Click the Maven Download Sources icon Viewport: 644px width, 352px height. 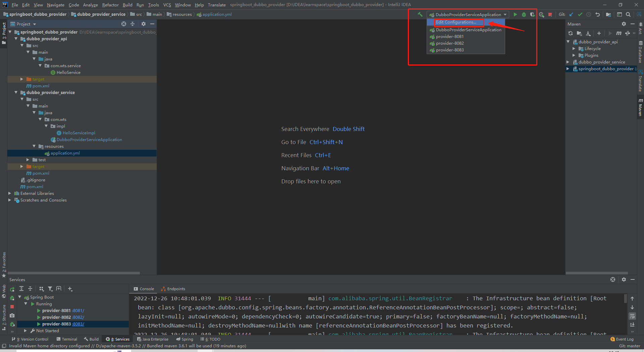point(588,33)
